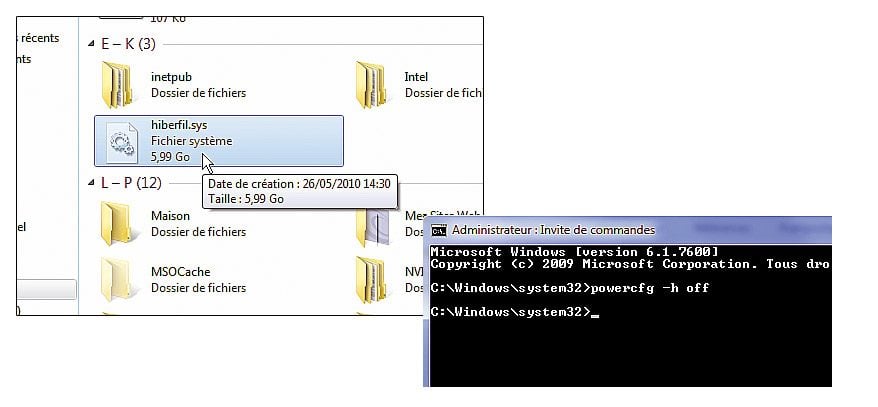Click the MSOCache folder name
Image resolution: width=878 pixels, height=407 pixels.
click(180, 272)
